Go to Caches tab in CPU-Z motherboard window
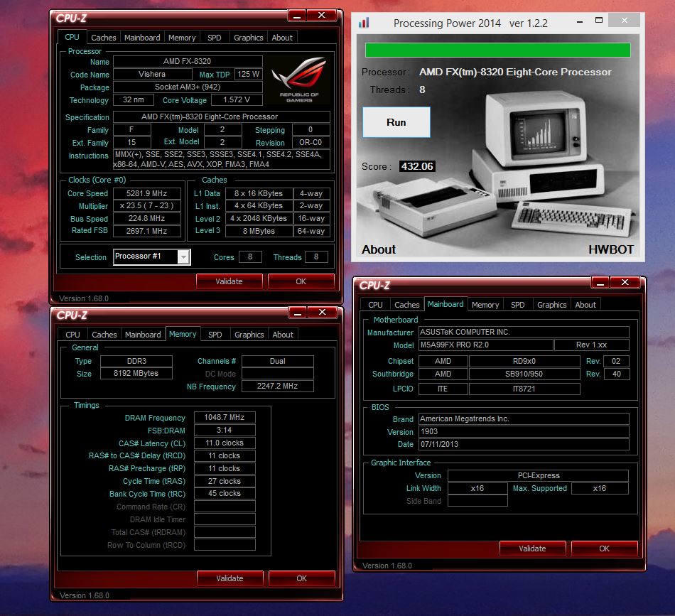 coord(407,305)
